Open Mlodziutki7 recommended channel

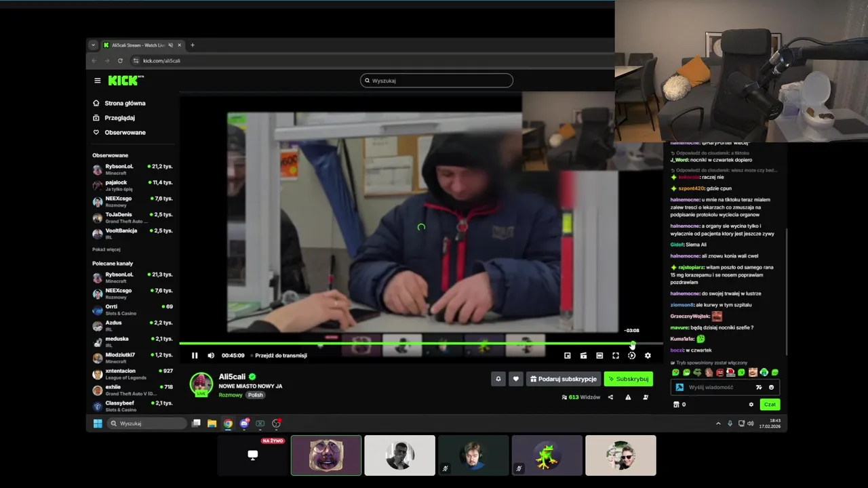click(x=133, y=357)
